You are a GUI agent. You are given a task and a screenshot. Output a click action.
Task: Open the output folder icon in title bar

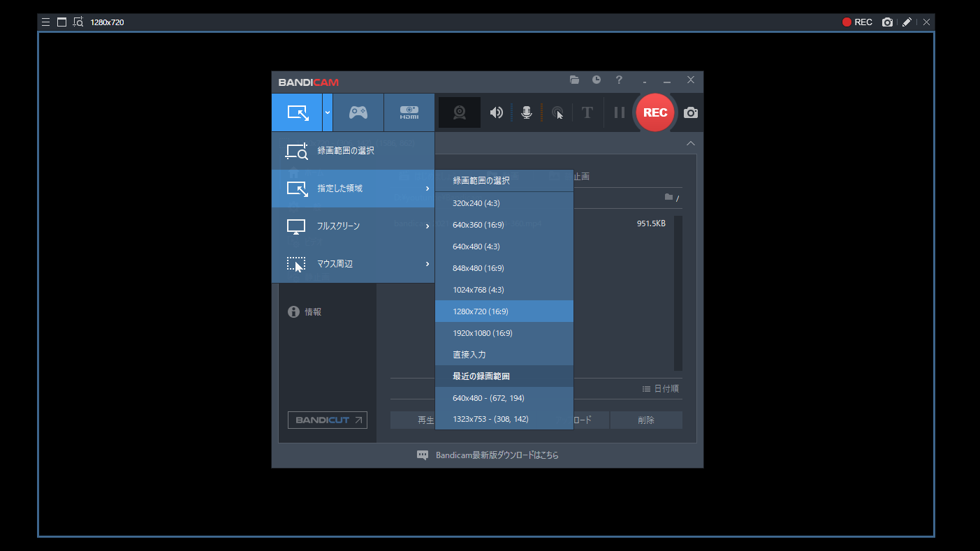574,80
